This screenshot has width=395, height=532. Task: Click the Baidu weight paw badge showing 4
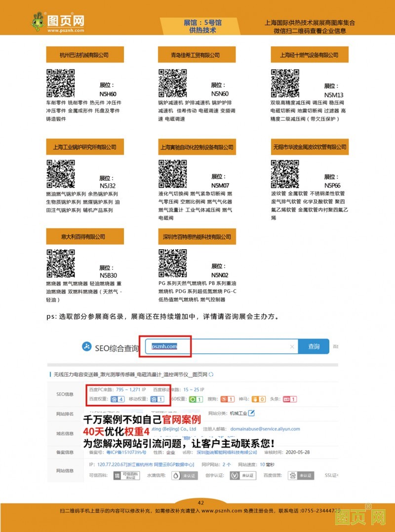pos(118,399)
